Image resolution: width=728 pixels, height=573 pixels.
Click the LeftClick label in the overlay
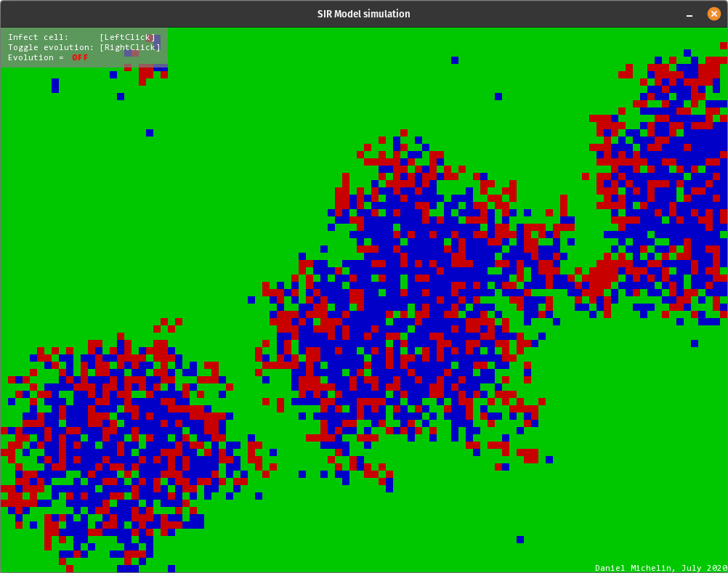click(127, 37)
